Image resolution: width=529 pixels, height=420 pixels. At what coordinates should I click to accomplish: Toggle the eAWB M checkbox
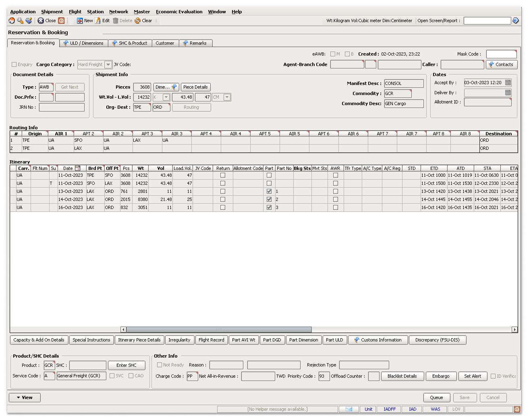click(x=333, y=54)
